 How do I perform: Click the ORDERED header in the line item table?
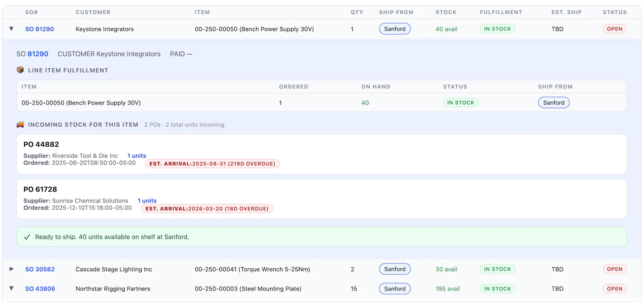point(293,87)
